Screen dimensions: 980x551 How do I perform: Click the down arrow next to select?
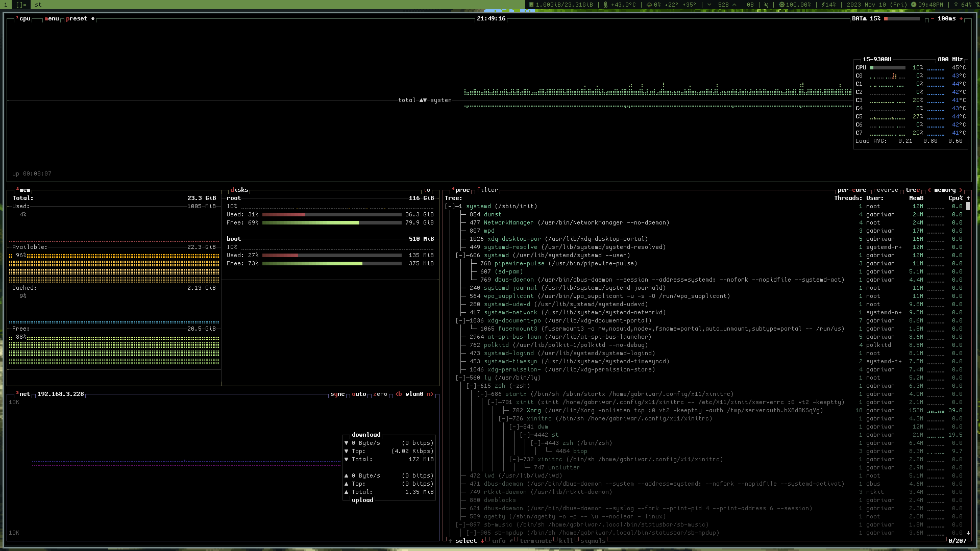(482, 541)
